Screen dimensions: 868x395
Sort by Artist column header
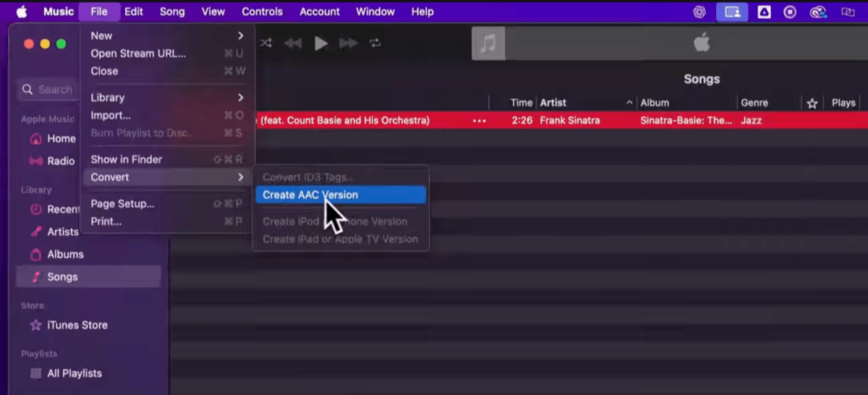586,103
